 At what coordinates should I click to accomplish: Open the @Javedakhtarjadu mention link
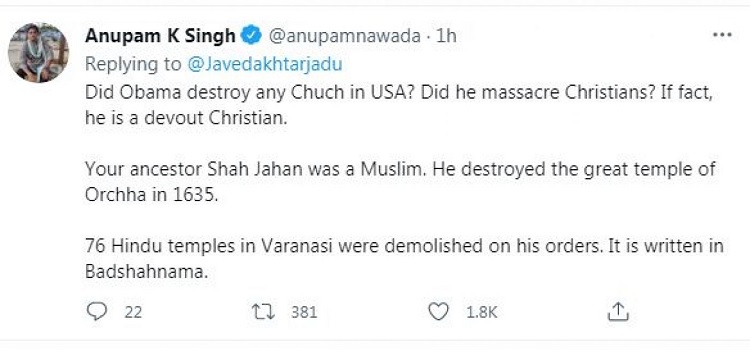265,64
